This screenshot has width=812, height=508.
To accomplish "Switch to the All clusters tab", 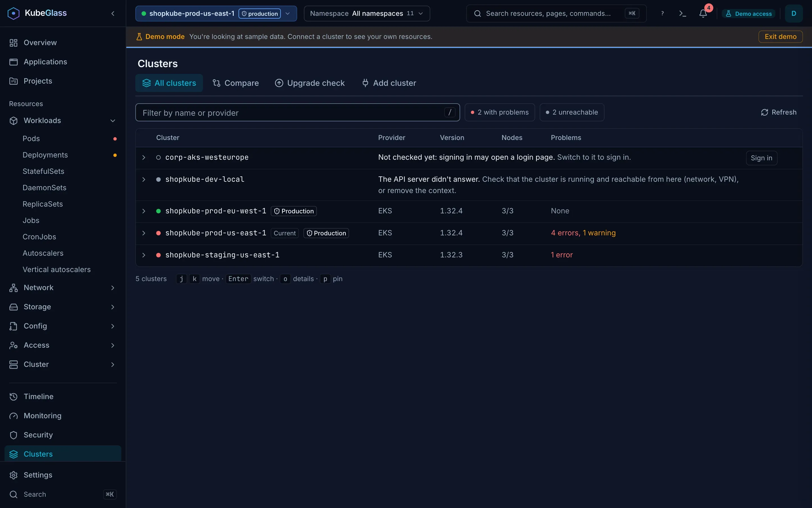I will pos(169,83).
